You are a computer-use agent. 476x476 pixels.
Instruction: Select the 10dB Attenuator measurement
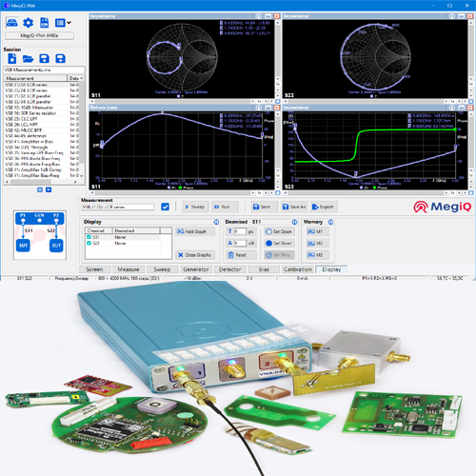(x=42, y=108)
